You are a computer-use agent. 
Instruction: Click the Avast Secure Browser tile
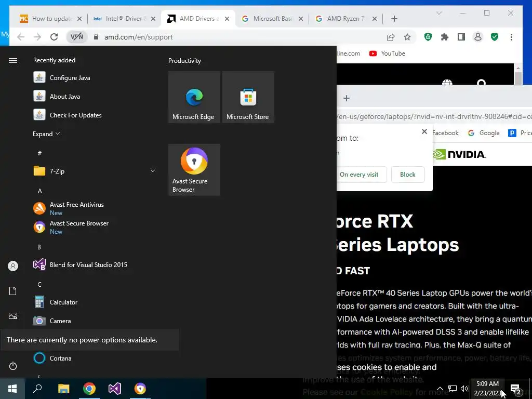194,170
